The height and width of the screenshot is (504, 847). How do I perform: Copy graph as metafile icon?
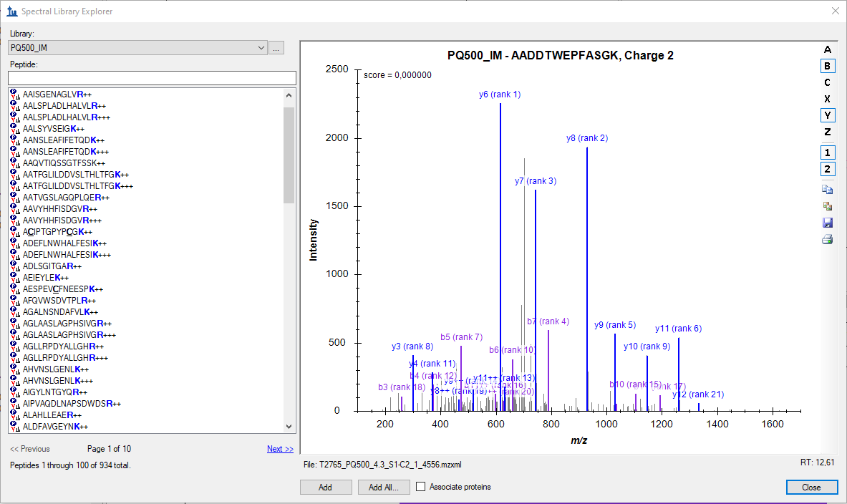pos(827,206)
